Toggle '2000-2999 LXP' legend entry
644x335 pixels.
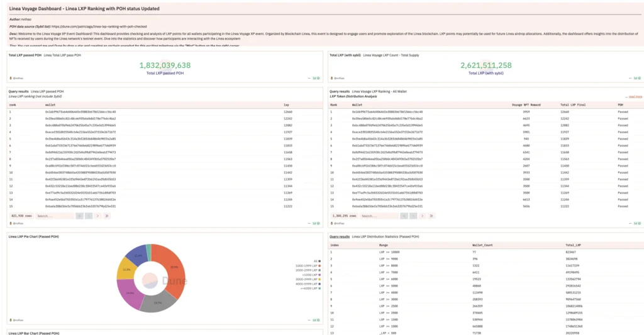308,270
